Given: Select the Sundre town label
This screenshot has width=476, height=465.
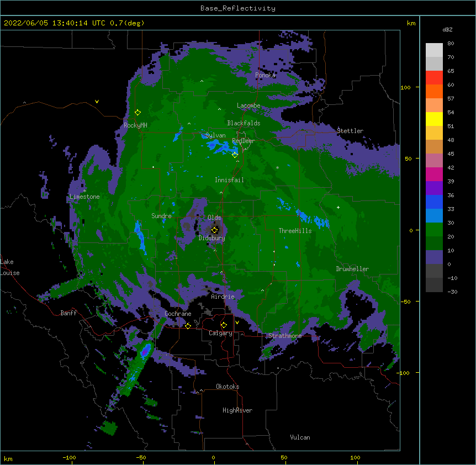Looking at the screenshot, I should 161,216.
